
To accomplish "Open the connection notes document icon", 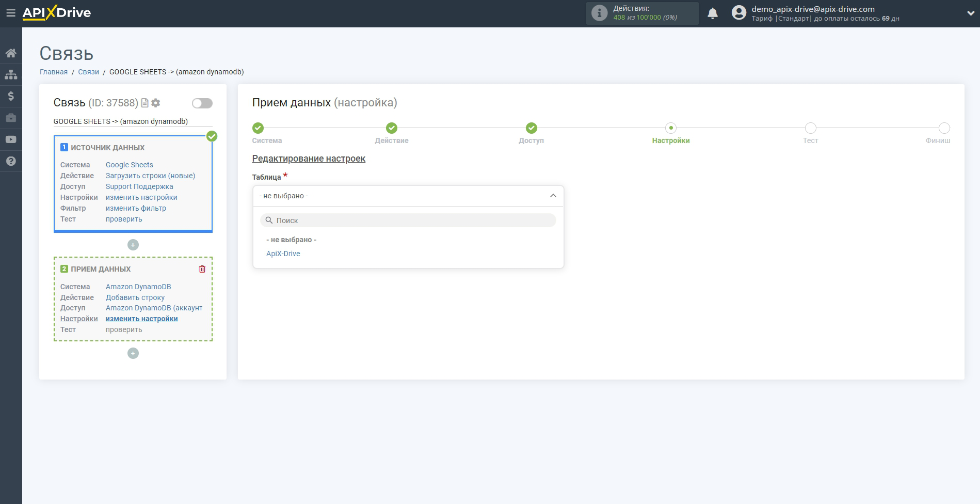I will coord(145,103).
